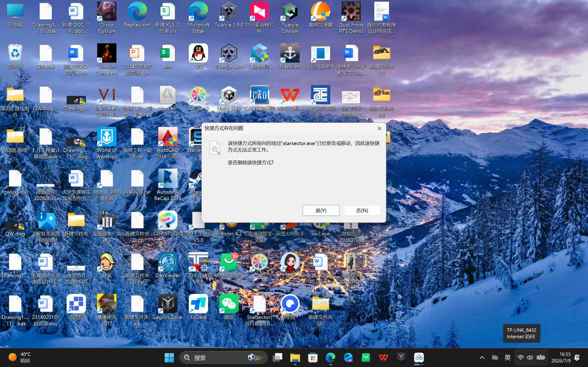Open the 16:55 clock and calendar

click(x=561, y=358)
